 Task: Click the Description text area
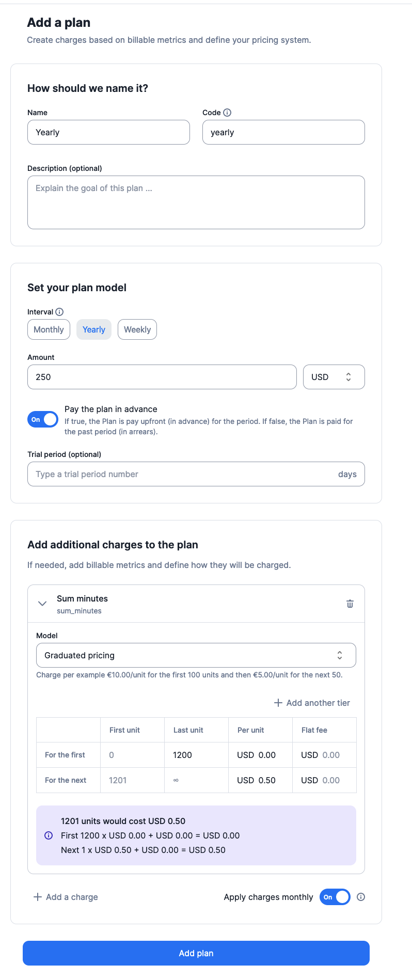(x=196, y=202)
